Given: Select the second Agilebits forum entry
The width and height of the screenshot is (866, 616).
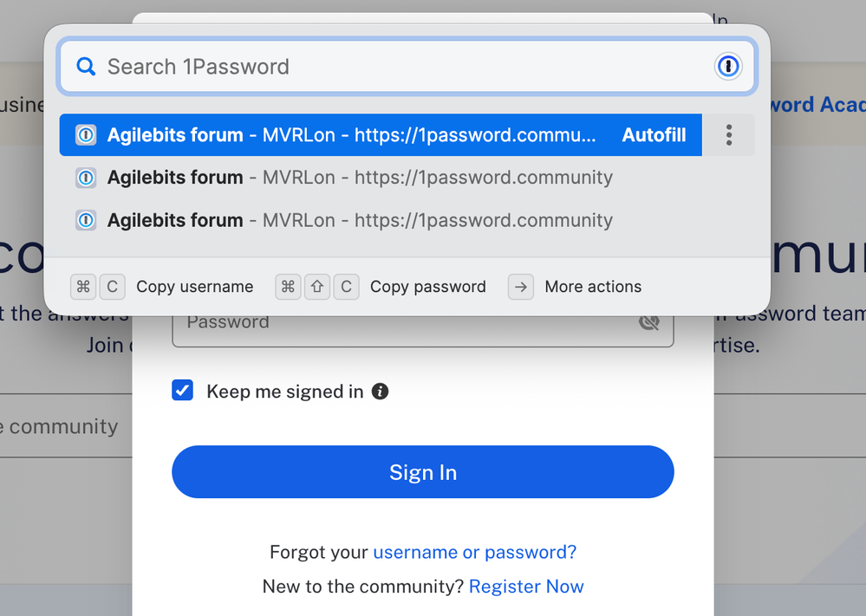Looking at the screenshot, I should pos(360,178).
